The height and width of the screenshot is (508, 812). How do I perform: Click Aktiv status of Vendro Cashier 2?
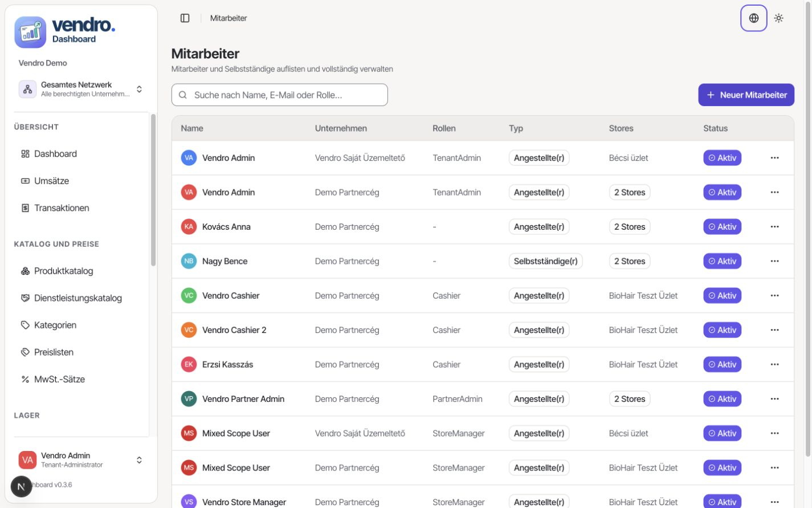722,330
